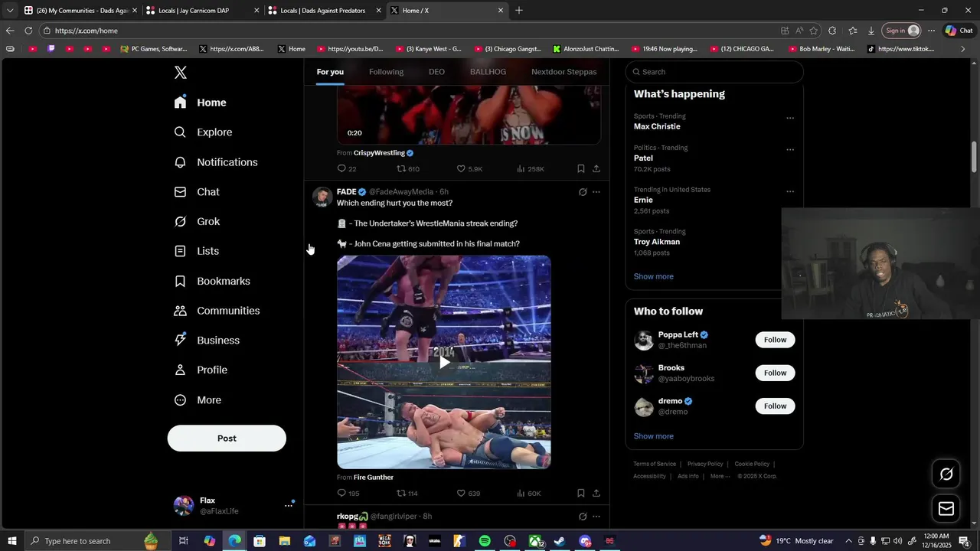Show more accounts to follow
Image resolution: width=980 pixels, height=551 pixels.
(x=654, y=436)
